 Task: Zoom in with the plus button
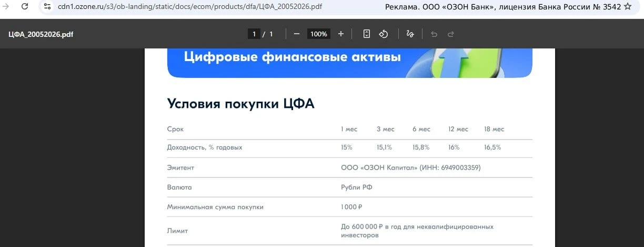point(341,34)
